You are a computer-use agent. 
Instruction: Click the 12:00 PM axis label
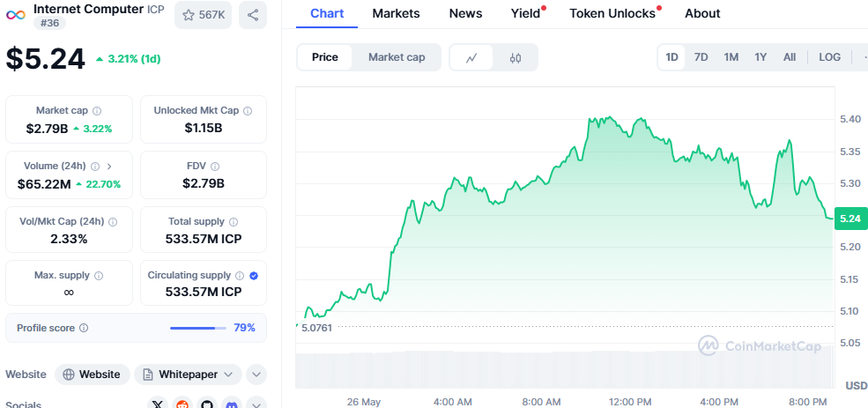(630, 401)
